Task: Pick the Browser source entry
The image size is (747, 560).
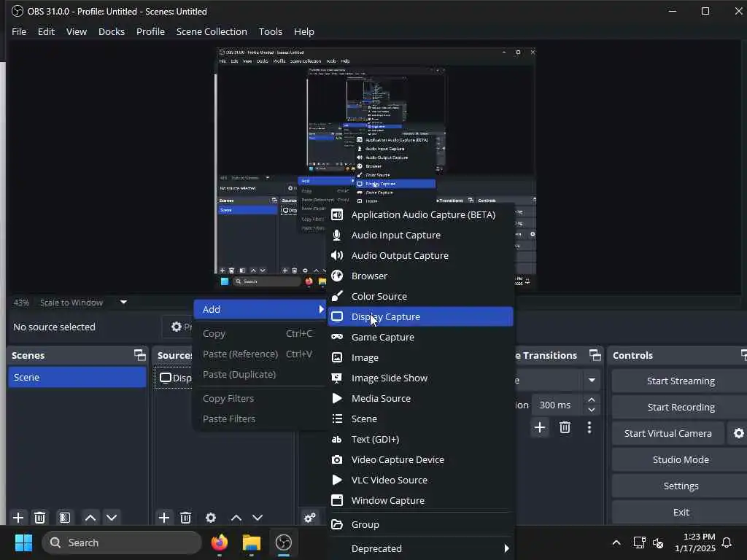Action: (420, 276)
